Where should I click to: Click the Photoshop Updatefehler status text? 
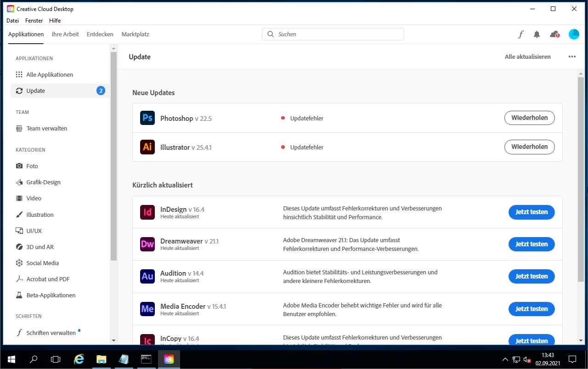click(306, 118)
